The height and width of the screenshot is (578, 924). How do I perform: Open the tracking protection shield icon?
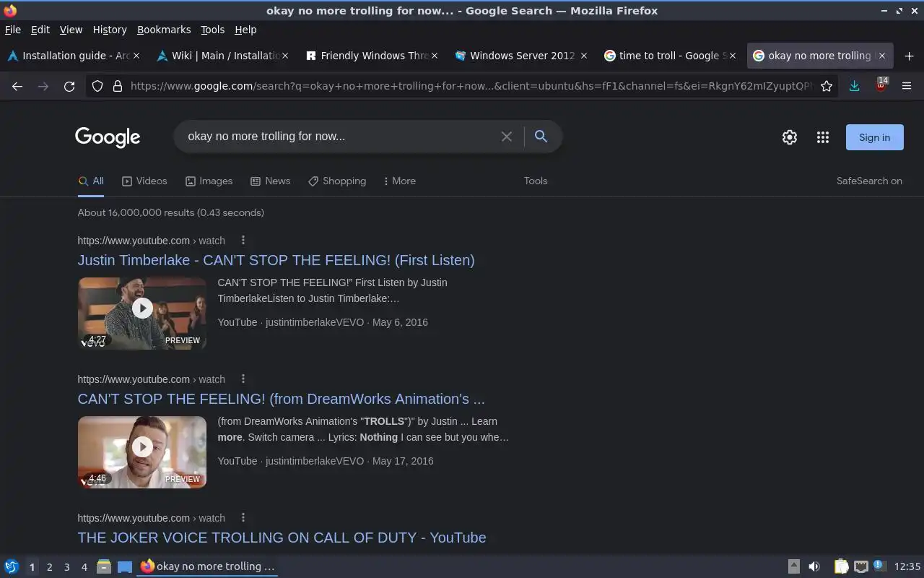(97, 86)
